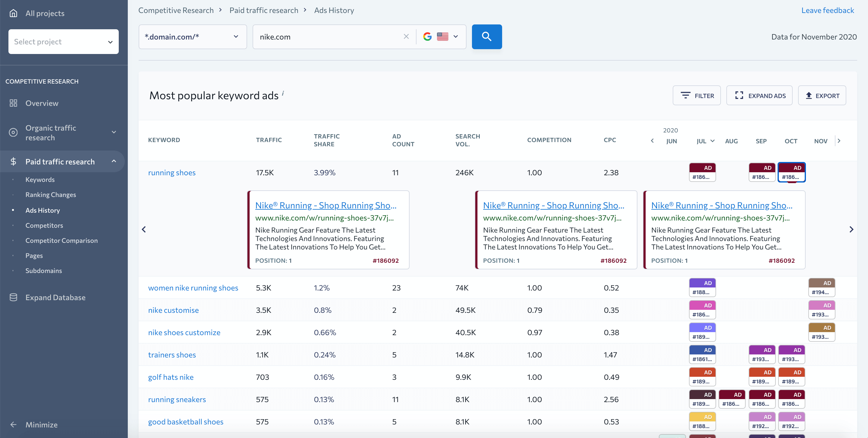
Task: Click the Overview sidebar item
Action: [x=42, y=103]
